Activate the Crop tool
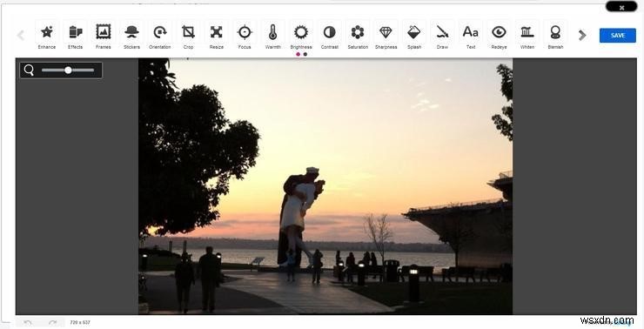 [x=188, y=36]
